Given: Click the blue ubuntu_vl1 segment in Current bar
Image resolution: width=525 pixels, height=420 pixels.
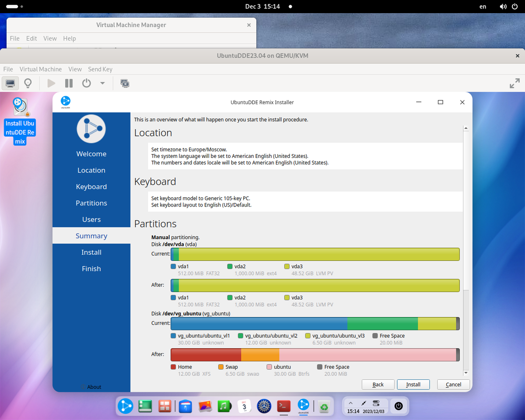Looking at the screenshot, I should [x=259, y=323].
